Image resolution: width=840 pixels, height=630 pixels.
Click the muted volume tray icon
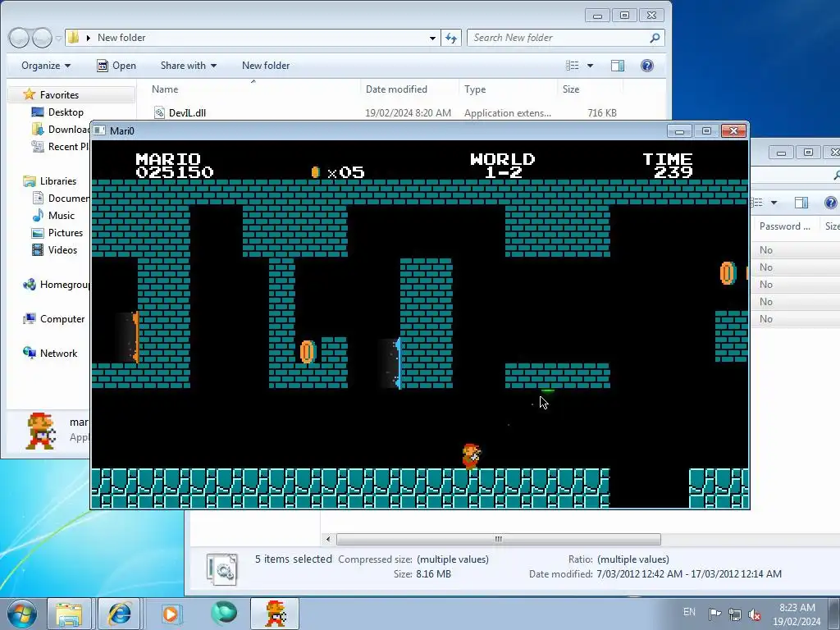(x=755, y=614)
